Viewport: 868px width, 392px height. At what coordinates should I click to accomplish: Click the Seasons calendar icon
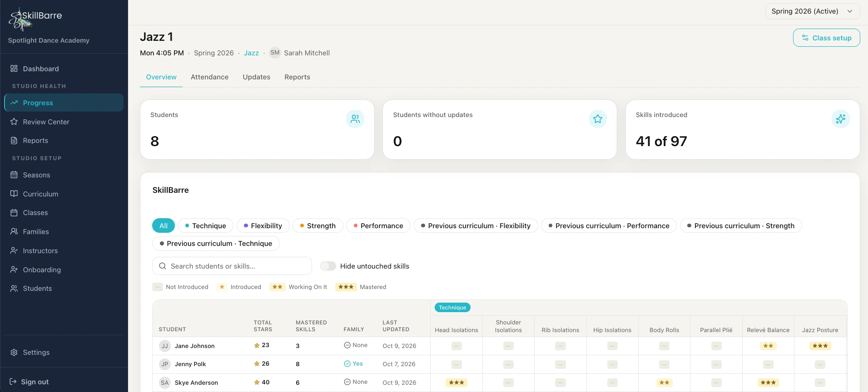pyautogui.click(x=14, y=175)
